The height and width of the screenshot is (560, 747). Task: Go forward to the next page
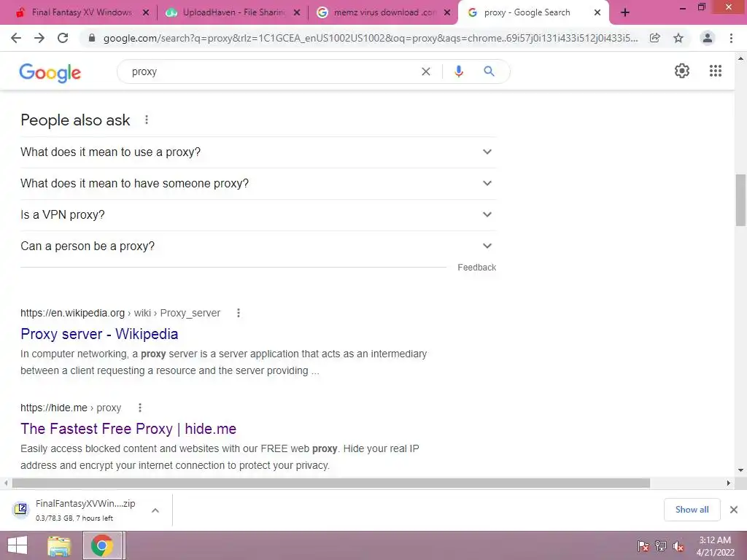[39, 38]
